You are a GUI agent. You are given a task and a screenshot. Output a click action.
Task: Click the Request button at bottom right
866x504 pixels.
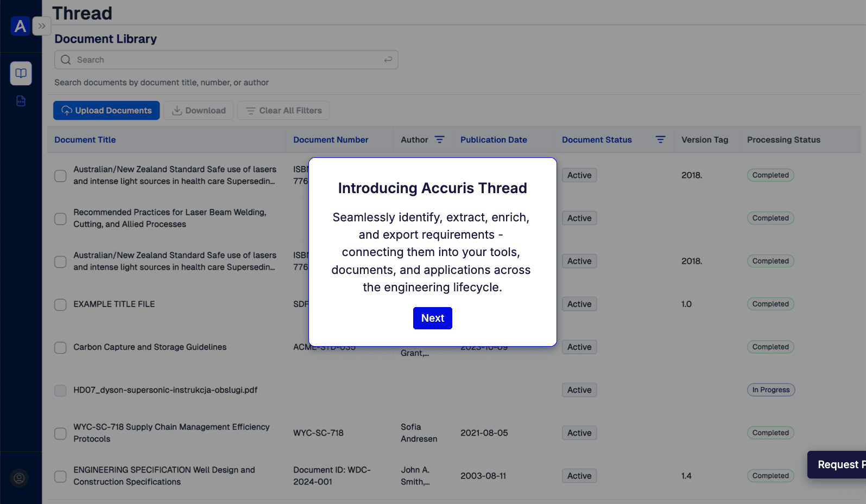click(x=837, y=465)
